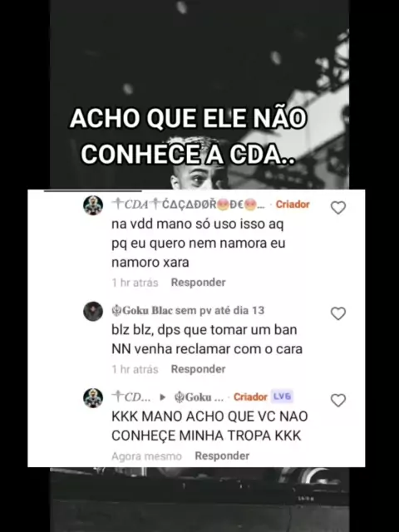
Task: Click "1 hr atrás" timestamp on first comment
Action: (x=135, y=283)
